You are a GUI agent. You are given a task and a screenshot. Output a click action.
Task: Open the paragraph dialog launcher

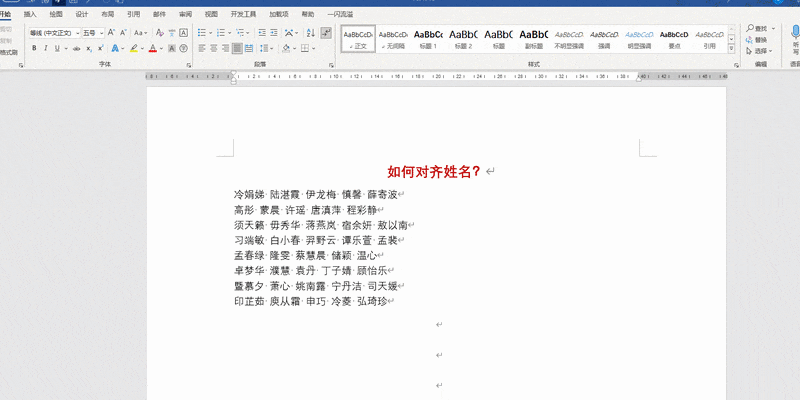[331, 65]
